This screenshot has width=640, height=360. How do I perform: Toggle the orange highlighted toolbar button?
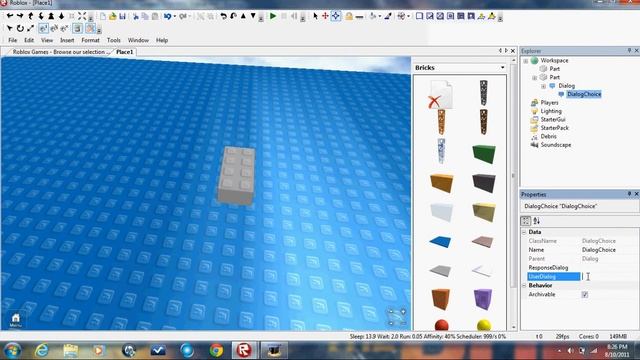pos(90,29)
